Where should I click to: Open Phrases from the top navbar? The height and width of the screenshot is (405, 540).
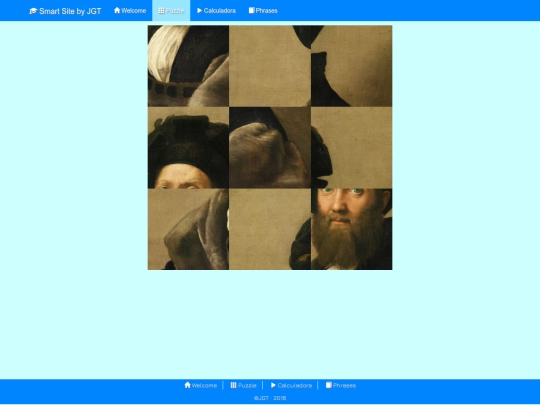(x=263, y=11)
